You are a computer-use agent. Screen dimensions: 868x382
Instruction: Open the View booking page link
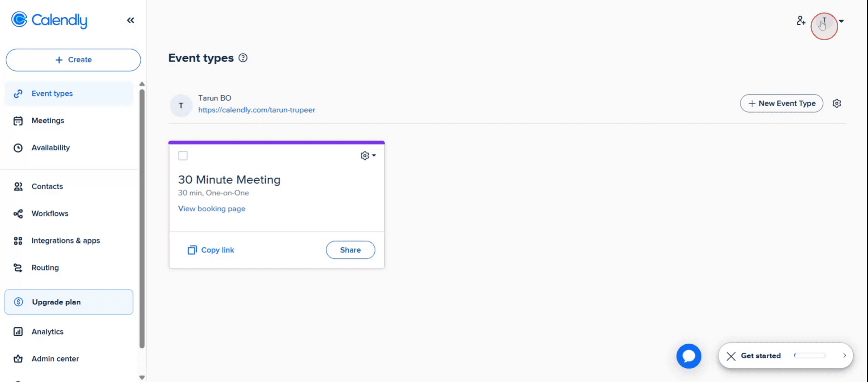point(211,208)
